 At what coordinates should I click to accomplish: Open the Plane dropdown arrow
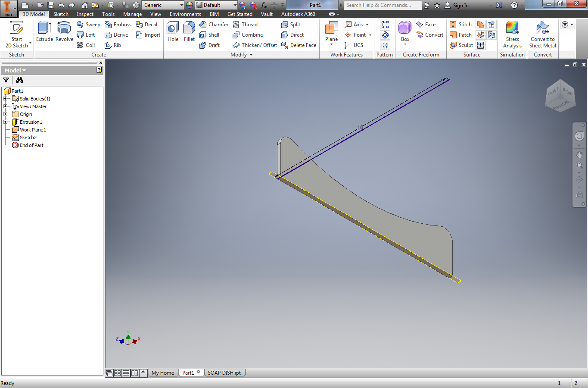(x=331, y=44)
